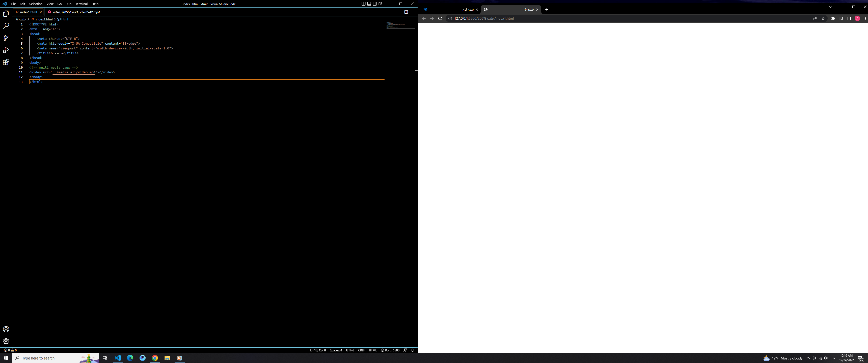Open Chrome tab search chevron
The image size is (868, 363).
(830, 7)
